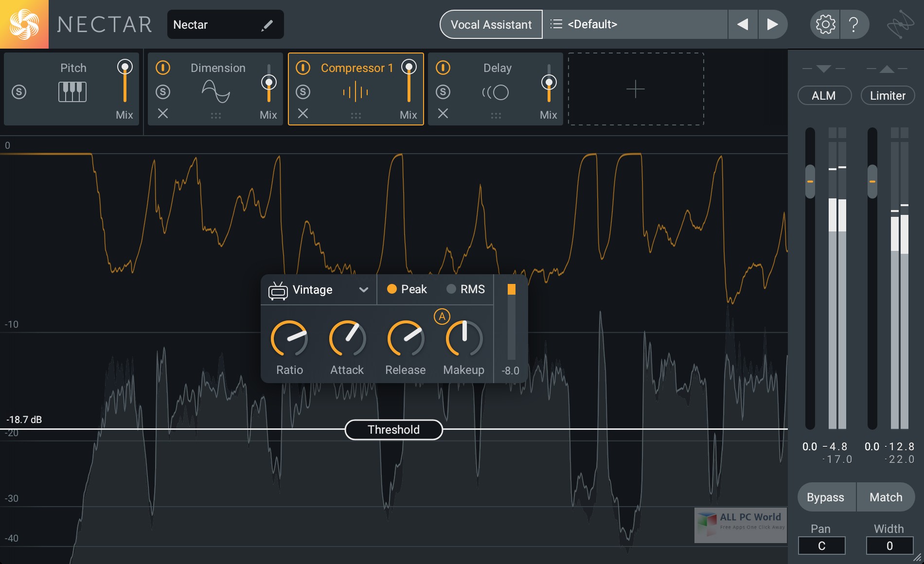The image size is (924, 564).
Task: Click the Pan value field C
Action: pyautogui.click(x=821, y=546)
